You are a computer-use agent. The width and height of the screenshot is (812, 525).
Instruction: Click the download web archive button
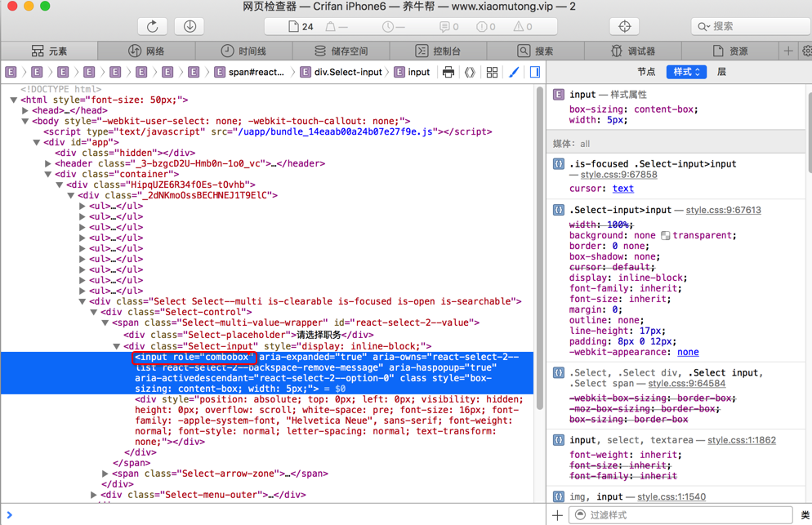tap(190, 26)
